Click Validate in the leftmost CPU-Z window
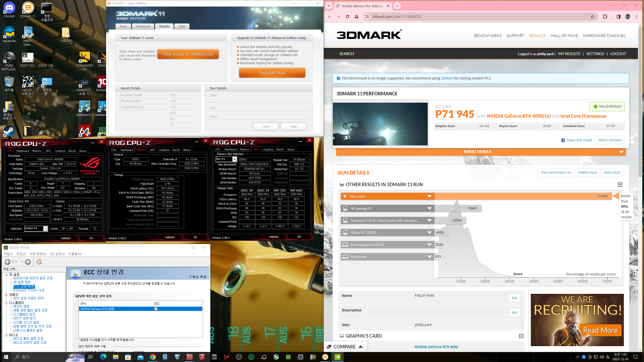This screenshot has height=362, width=644. coord(66,238)
